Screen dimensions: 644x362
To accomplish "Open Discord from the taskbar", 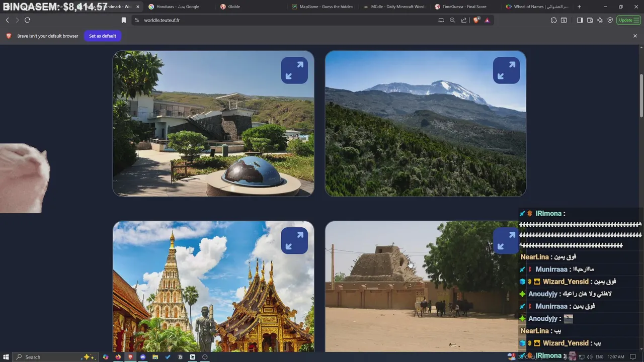I will point(143,357).
